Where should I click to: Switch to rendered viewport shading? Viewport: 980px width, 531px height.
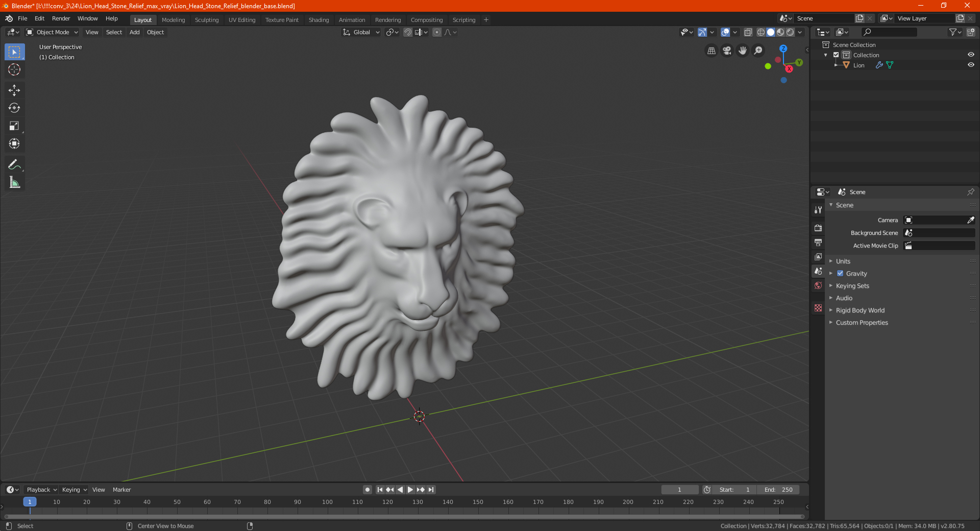click(790, 32)
